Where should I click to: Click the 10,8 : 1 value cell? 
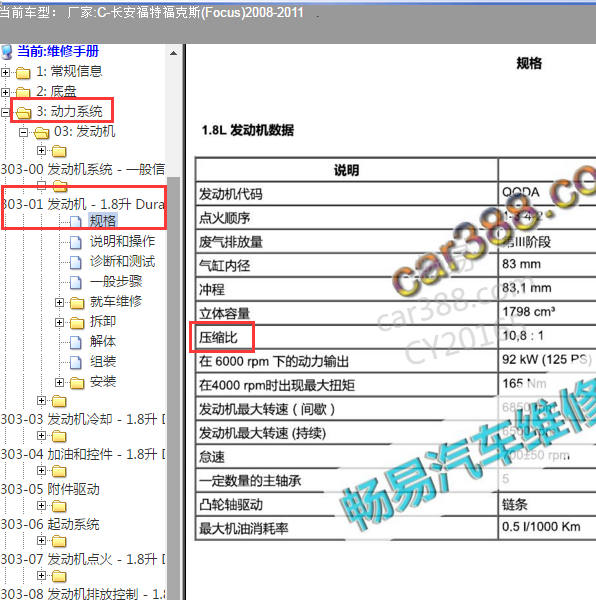(x=547, y=336)
